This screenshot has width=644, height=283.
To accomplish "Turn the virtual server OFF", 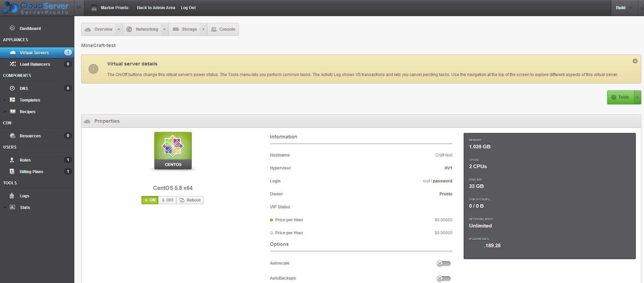I will 167,200.
